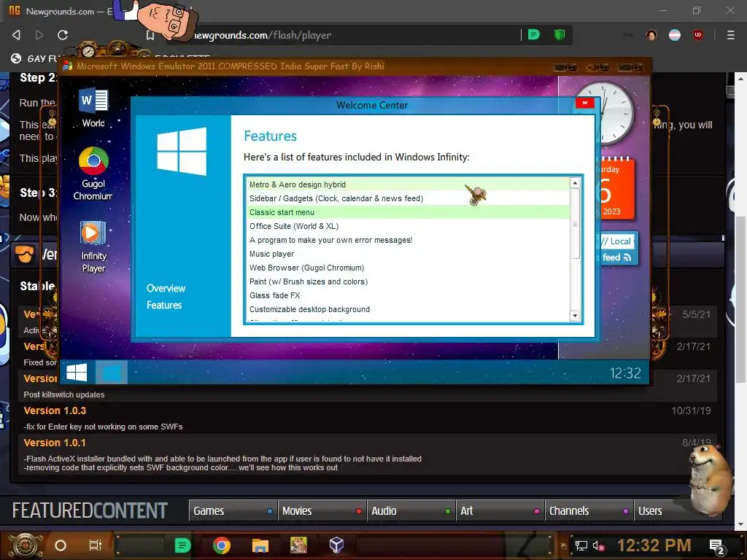
Task: Click the page scrollbar up arrow
Action: tap(740, 78)
